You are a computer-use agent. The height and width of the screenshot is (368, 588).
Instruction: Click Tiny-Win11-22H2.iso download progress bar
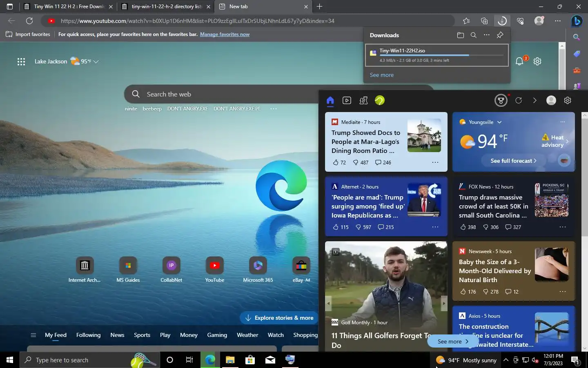point(441,55)
